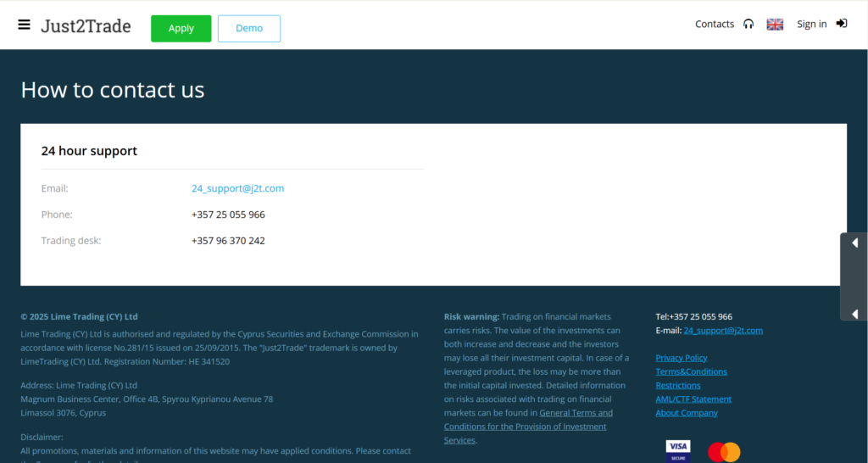
Task: Click the green Apply button
Action: tap(181, 28)
